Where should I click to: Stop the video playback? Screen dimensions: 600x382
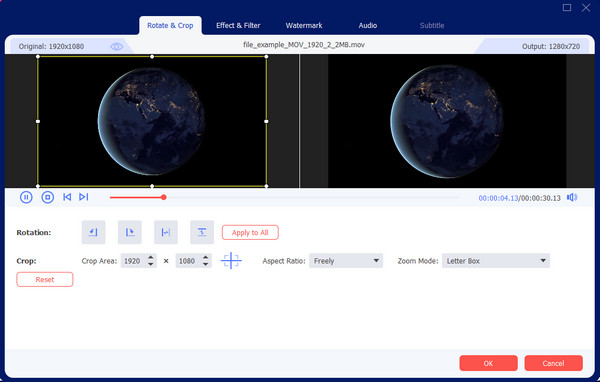point(47,198)
